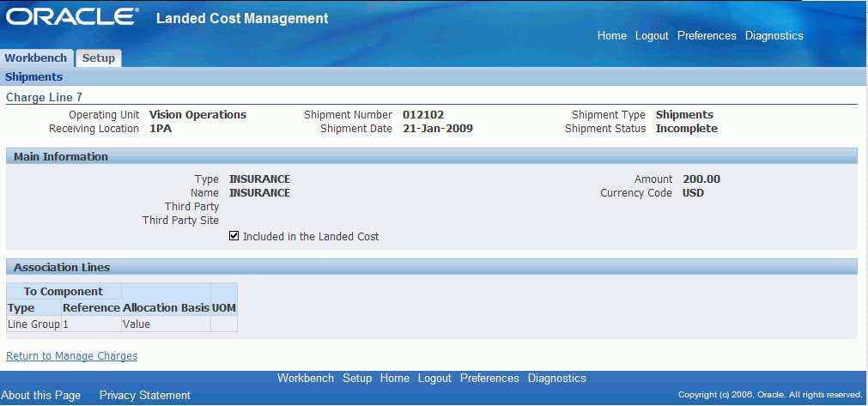Switch to the Workbench tab
This screenshot has height=406, width=868.
tap(36, 58)
